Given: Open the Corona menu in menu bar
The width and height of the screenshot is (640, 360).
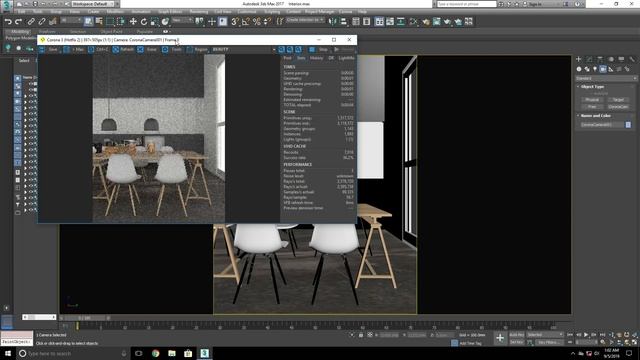Looking at the screenshot, I should 345,12.
